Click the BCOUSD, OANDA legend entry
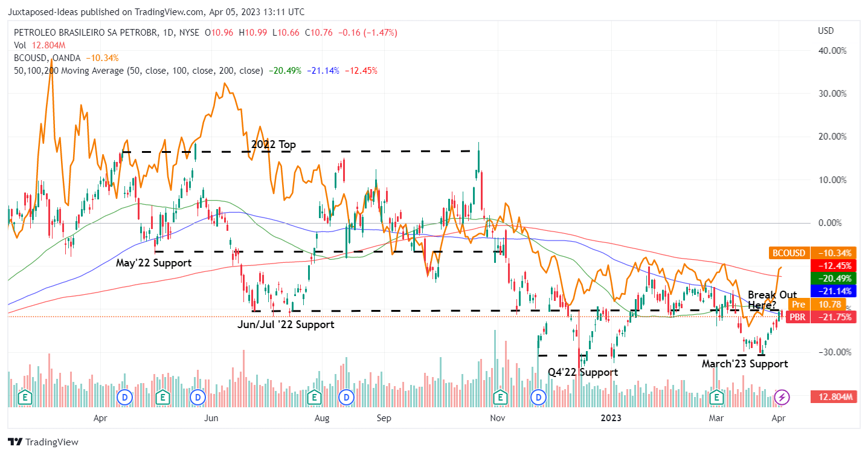 pyautogui.click(x=48, y=58)
